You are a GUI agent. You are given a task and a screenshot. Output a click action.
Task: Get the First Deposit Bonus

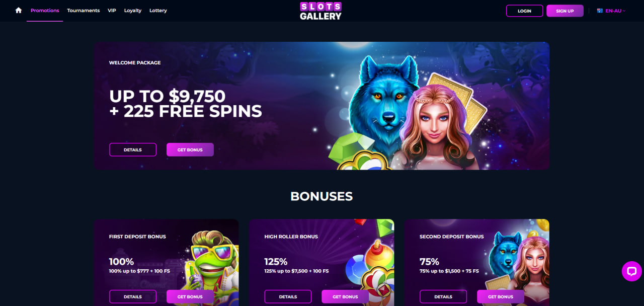click(190, 296)
